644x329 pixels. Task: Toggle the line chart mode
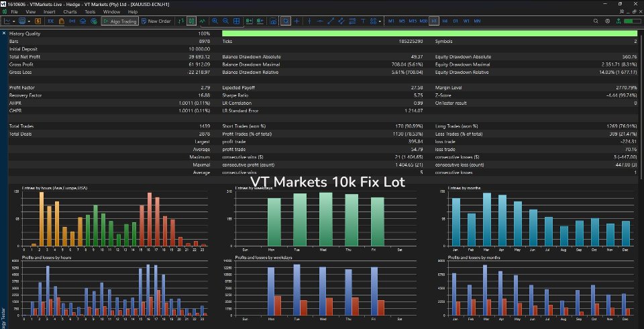(203, 21)
